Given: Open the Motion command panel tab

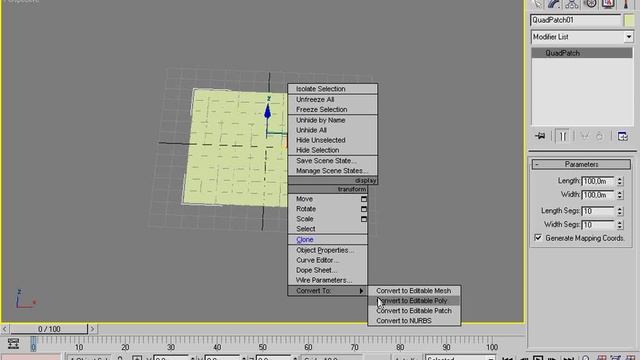Looking at the screenshot, I should click(590, 4).
